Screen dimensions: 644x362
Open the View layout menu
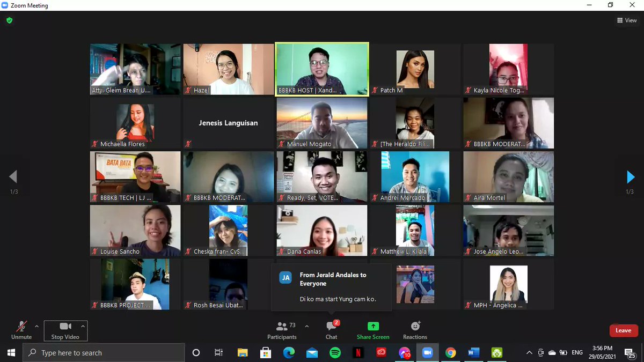pos(627,20)
